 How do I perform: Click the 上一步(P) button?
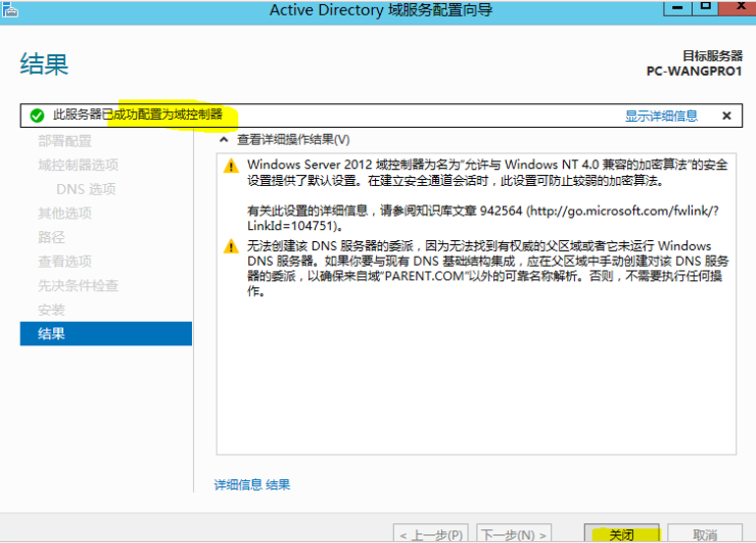[x=430, y=533]
